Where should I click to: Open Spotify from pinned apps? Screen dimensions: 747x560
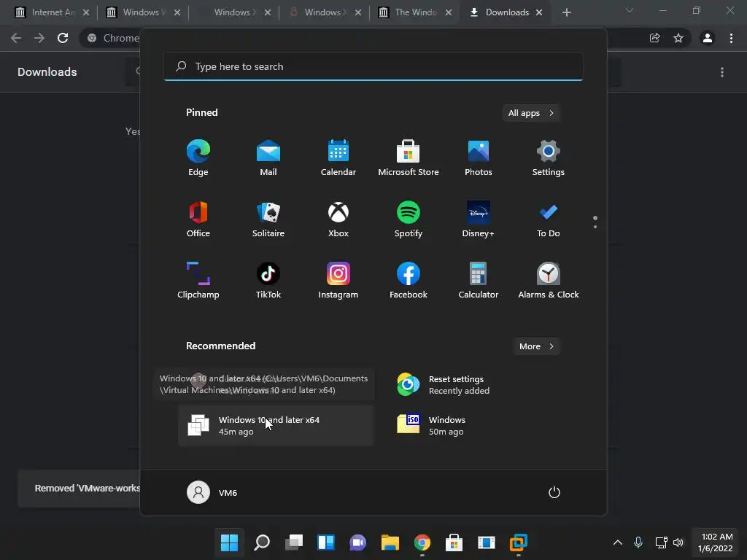tap(409, 219)
